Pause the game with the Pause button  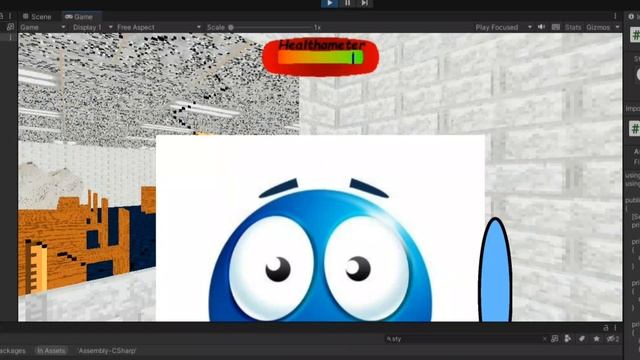pos(347,3)
